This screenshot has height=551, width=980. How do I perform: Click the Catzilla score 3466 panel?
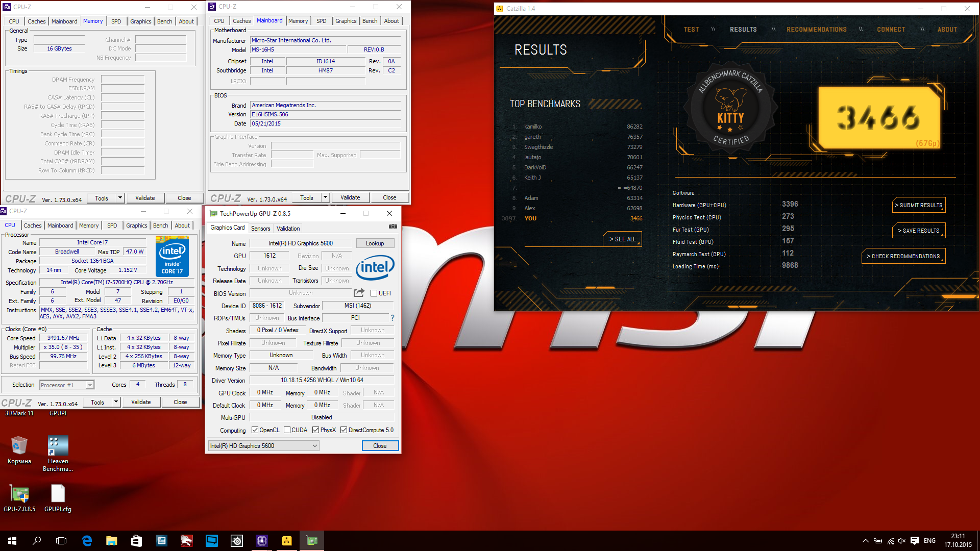879,117
